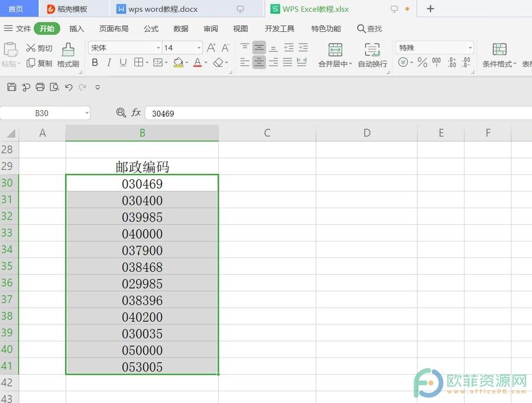Image resolution: width=532 pixels, height=403 pixels.
Task: Increase decimal places
Action: click(452, 62)
